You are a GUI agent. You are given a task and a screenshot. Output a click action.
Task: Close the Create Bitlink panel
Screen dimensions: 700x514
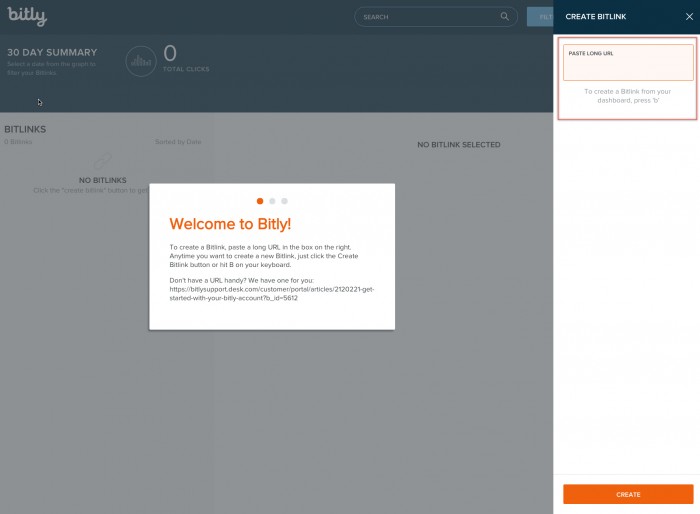(x=688, y=17)
